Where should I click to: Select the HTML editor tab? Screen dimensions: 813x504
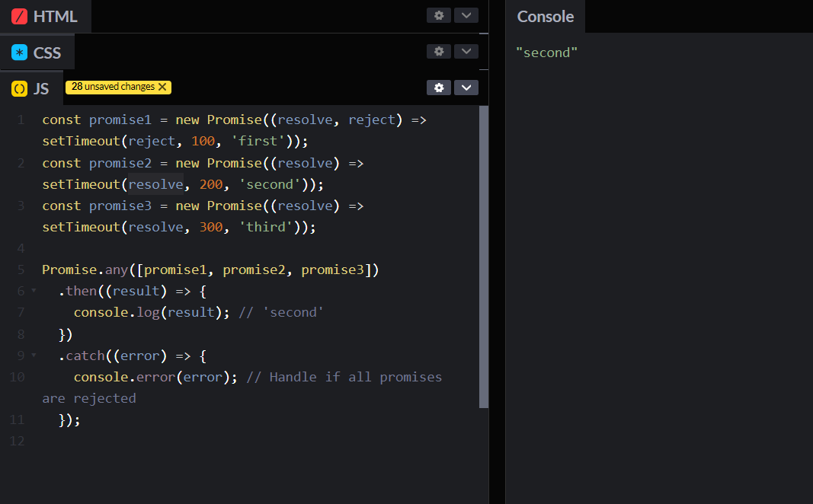click(45, 17)
